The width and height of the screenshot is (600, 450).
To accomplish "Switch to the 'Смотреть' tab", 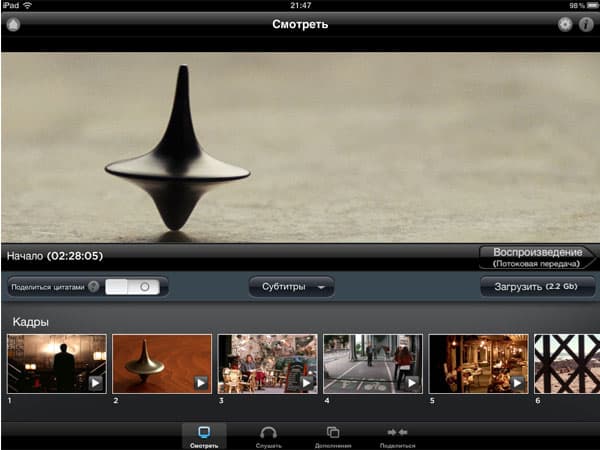I will coord(204,437).
